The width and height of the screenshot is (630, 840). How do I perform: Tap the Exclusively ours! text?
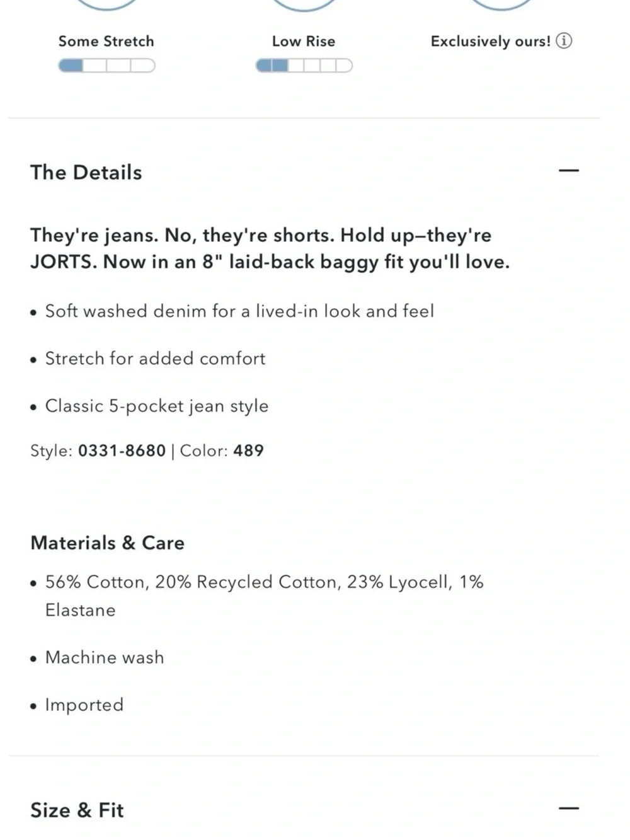[x=491, y=42]
